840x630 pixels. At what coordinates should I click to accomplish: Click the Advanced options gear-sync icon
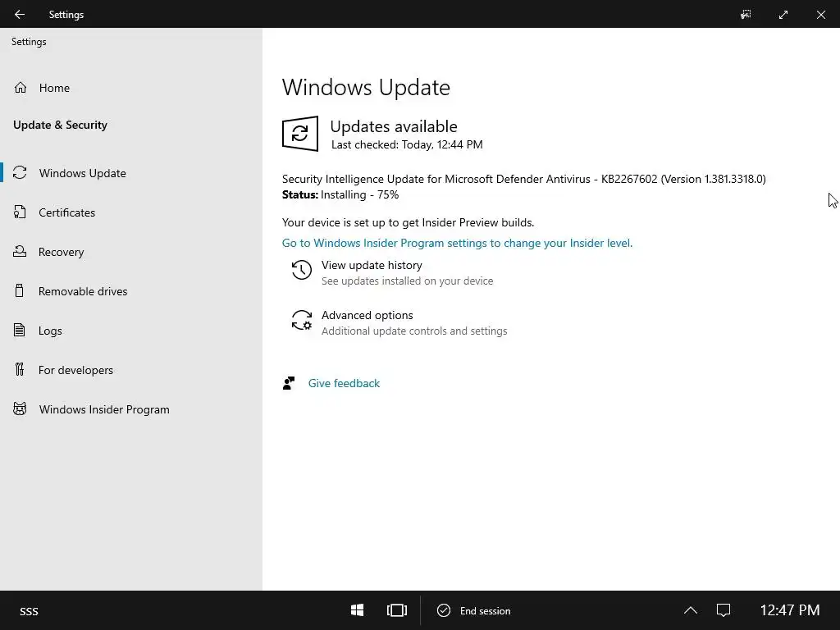point(302,321)
